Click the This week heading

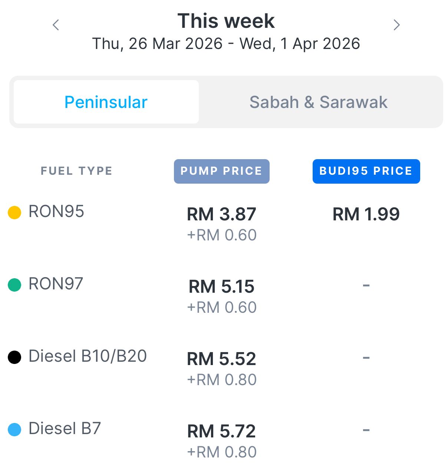(x=226, y=21)
